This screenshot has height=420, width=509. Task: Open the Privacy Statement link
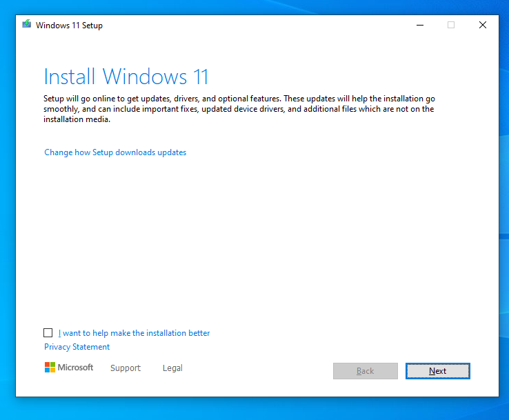click(x=77, y=347)
